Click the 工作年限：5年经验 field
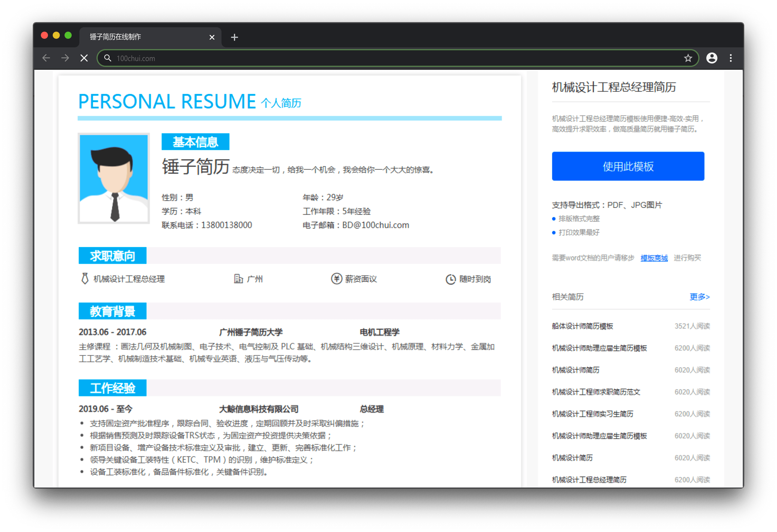Screen dimensions: 777x532 point(337,211)
